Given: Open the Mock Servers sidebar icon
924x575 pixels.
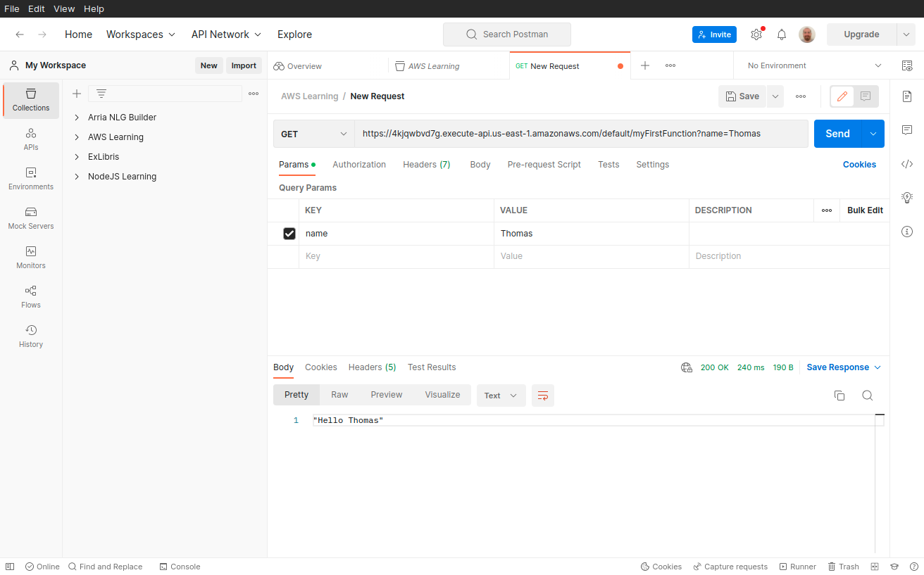Looking at the screenshot, I should 31,218.
